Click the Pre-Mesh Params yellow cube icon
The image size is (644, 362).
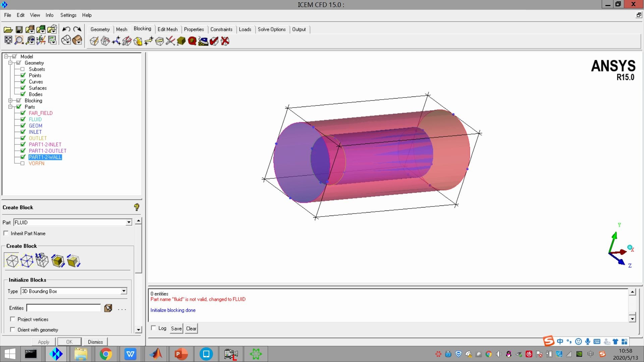coord(181,41)
